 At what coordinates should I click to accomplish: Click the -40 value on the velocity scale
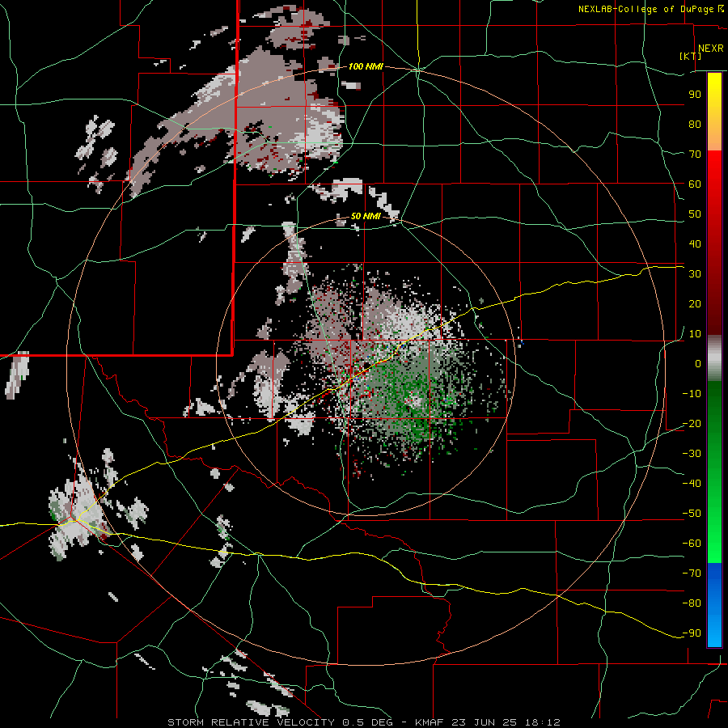coord(692,484)
